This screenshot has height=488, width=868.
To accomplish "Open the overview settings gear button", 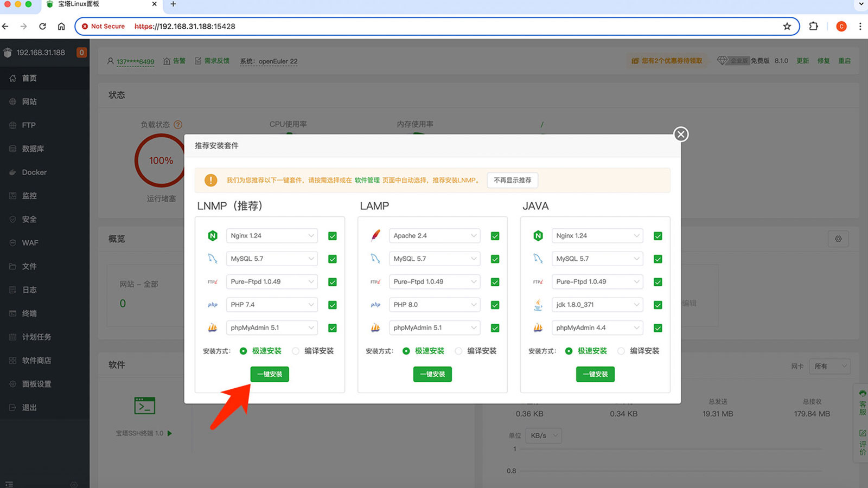I will point(838,239).
